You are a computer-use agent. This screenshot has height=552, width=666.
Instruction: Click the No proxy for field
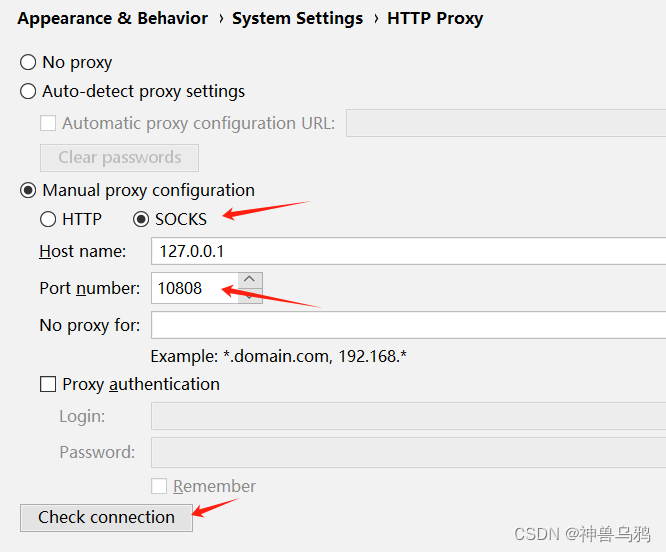point(408,325)
